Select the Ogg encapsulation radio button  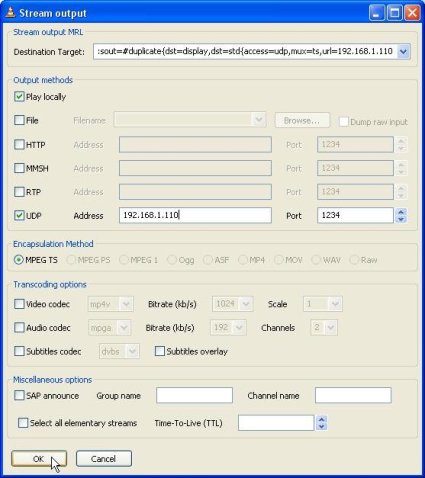tap(172, 260)
